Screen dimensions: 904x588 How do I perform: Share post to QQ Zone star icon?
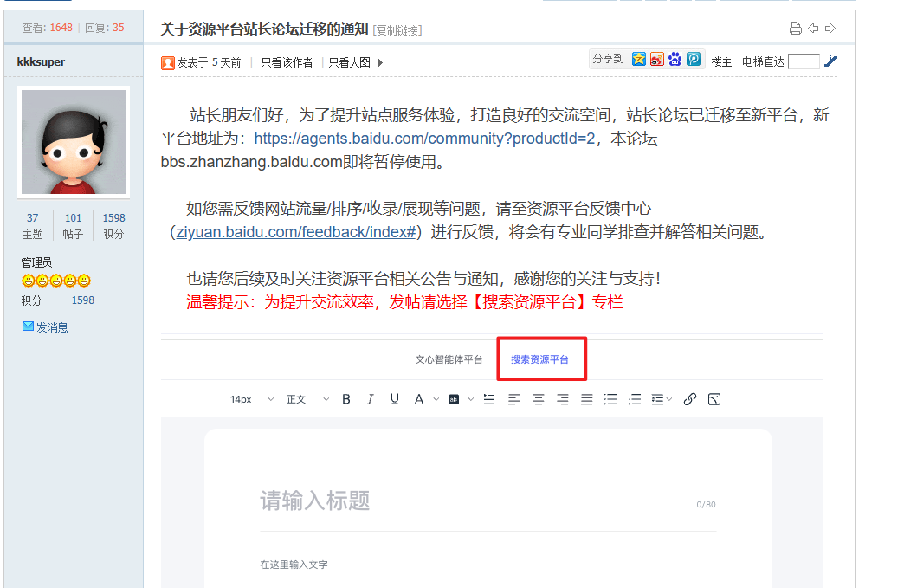(x=639, y=59)
